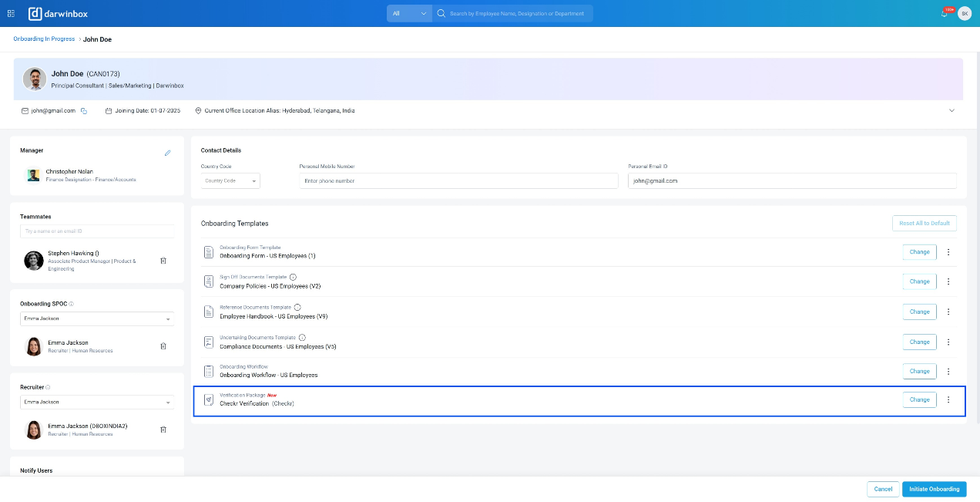
Task: Click 'Checkr Verification (Checkr)' text
Action: (257, 403)
